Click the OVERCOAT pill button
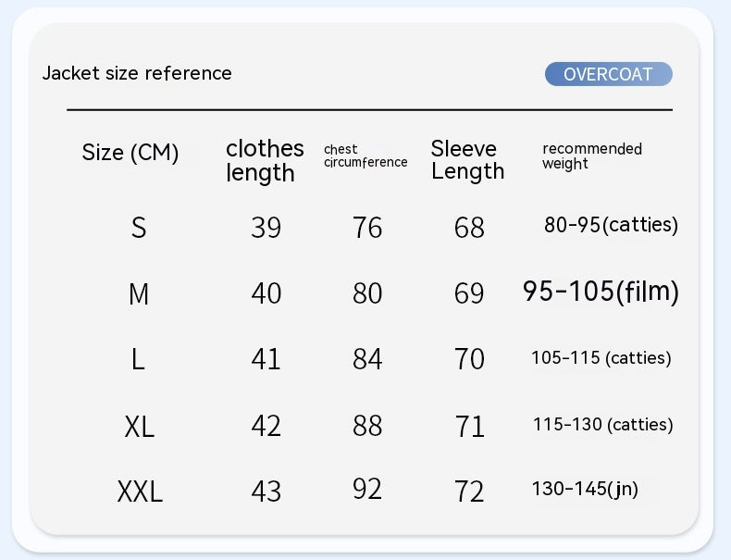This screenshot has height=560, width=731. (608, 75)
